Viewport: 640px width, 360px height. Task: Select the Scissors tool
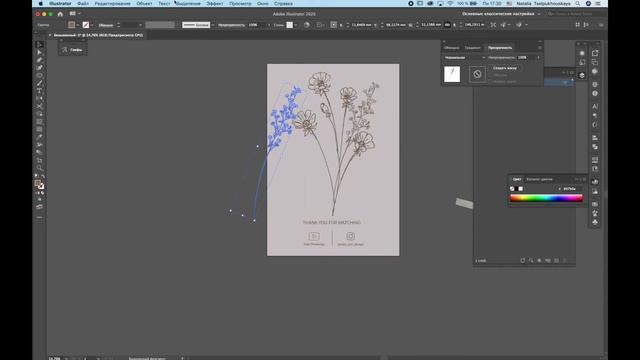[x=39, y=106]
